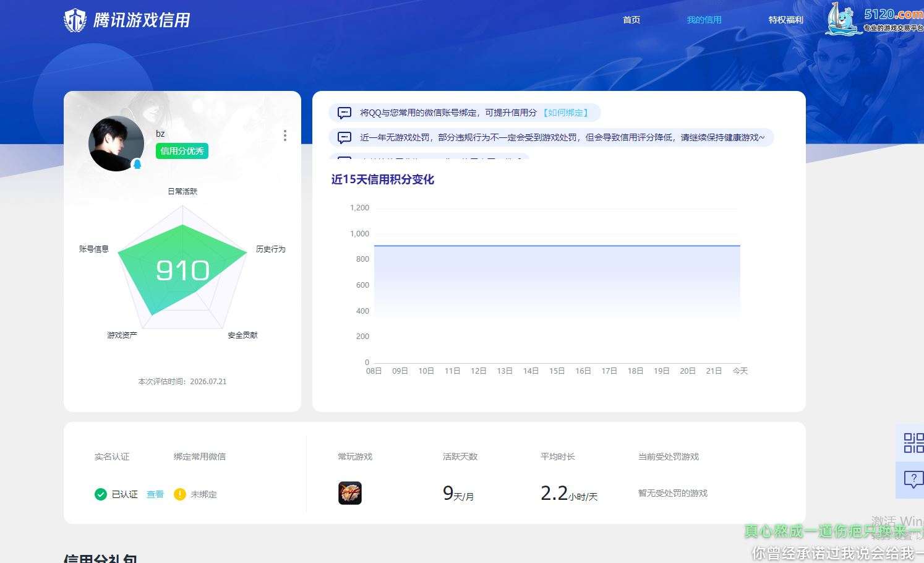This screenshot has height=563, width=924.
Task: Click the 日常活跃 radar label
Action: (x=182, y=191)
